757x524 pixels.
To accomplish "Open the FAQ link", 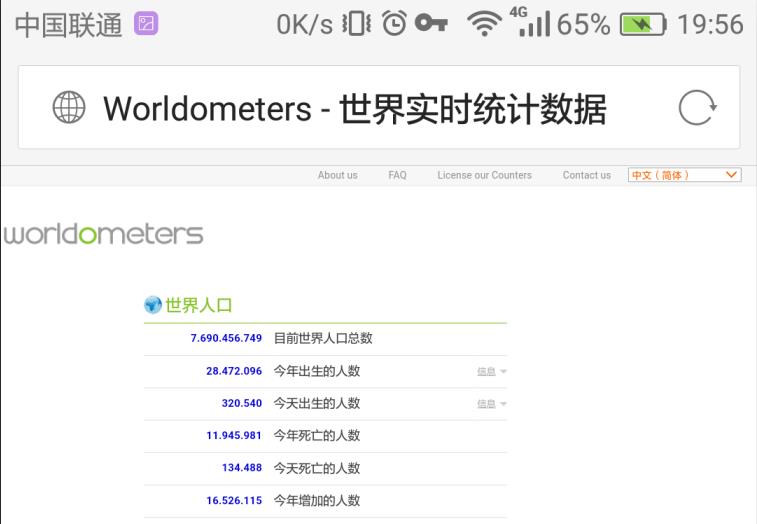I will click(397, 175).
